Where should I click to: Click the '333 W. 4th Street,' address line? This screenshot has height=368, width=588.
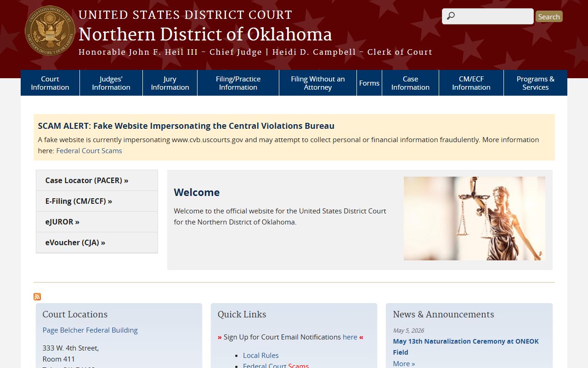[71, 348]
